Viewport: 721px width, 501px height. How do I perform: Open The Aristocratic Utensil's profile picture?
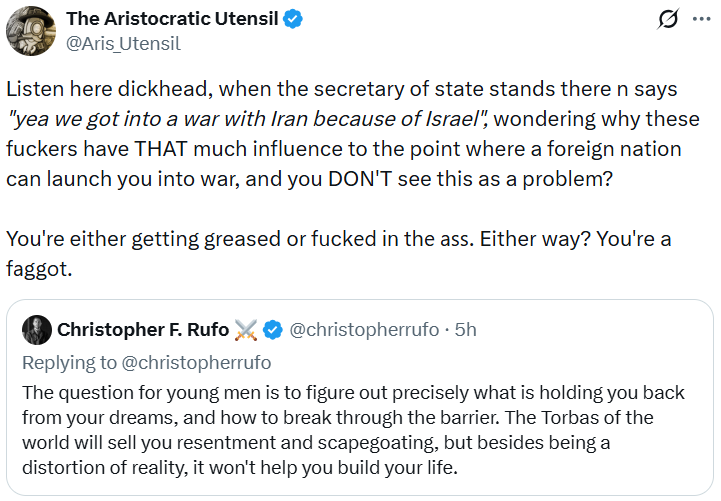pyautogui.click(x=30, y=30)
